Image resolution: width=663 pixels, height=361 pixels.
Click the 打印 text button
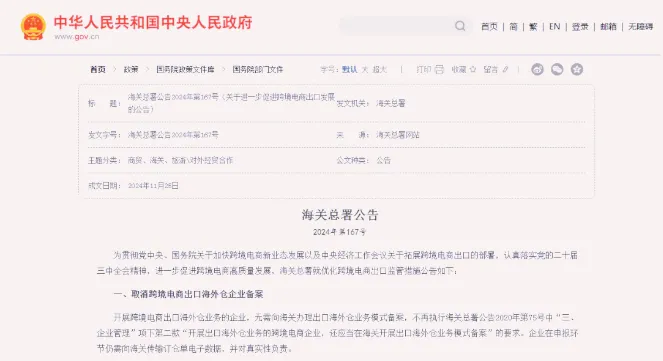pos(424,69)
